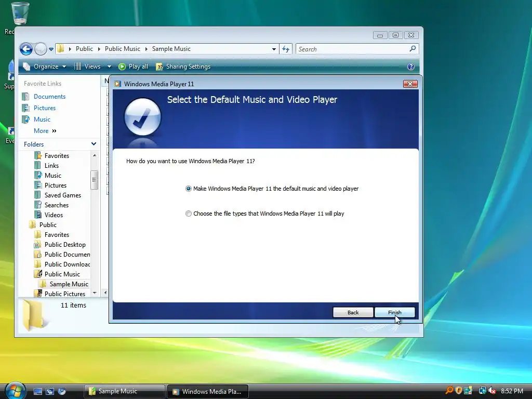Click More favorite links
Viewport: 532px width, 399px height.
pyautogui.click(x=45, y=131)
